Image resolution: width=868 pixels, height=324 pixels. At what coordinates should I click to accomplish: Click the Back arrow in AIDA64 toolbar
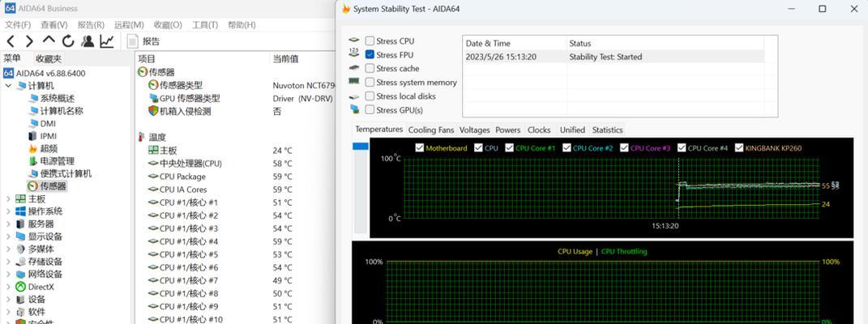pyautogui.click(x=11, y=41)
